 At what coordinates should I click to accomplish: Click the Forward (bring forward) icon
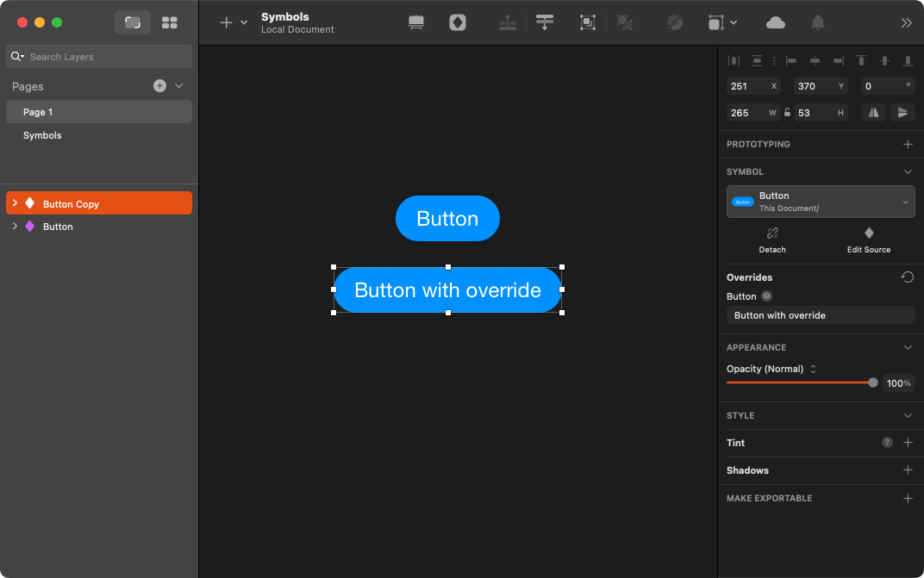pyautogui.click(x=508, y=22)
